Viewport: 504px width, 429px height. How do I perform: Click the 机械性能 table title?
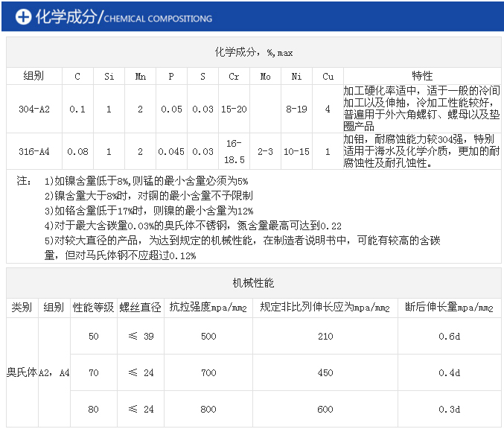click(x=253, y=284)
